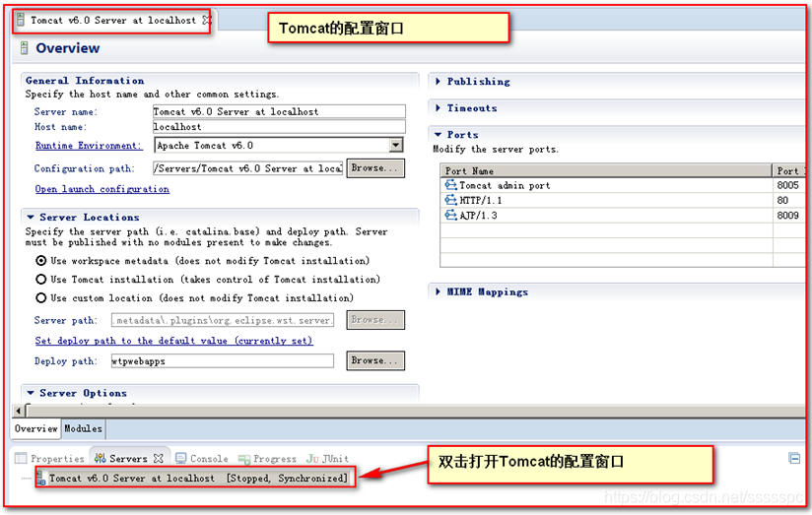Viewport: 812px width, 515px height.
Task: Click the Tomcat admin port row icon
Action: click(450, 185)
